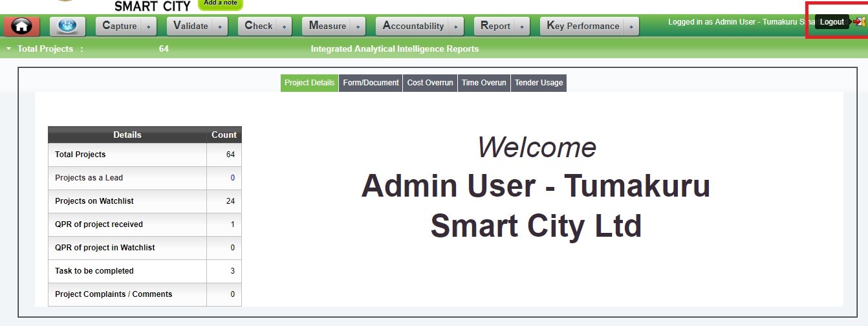
Task: Expand the Check menu plus arrow
Action: [x=285, y=27]
